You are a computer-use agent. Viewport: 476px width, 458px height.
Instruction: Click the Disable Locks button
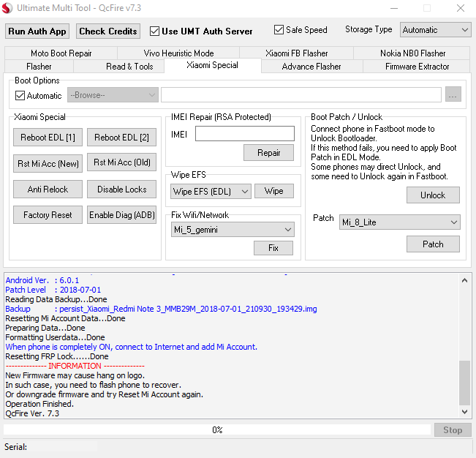pyautogui.click(x=121, y=189)
